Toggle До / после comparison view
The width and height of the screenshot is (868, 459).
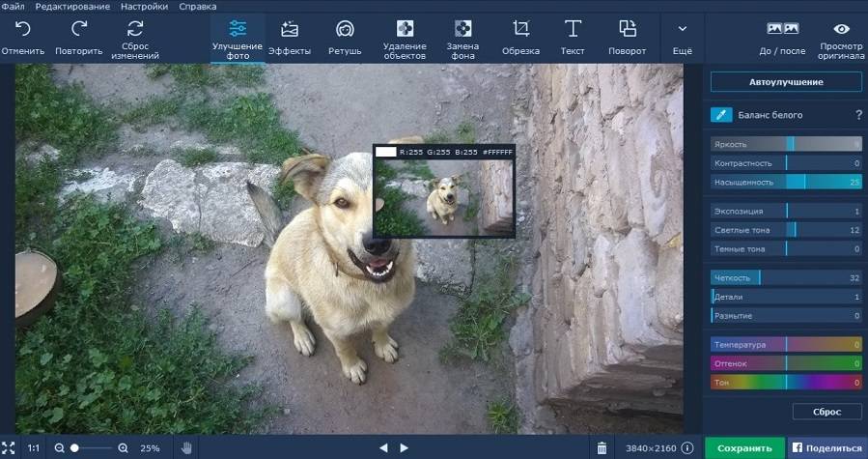pos(782,30)
